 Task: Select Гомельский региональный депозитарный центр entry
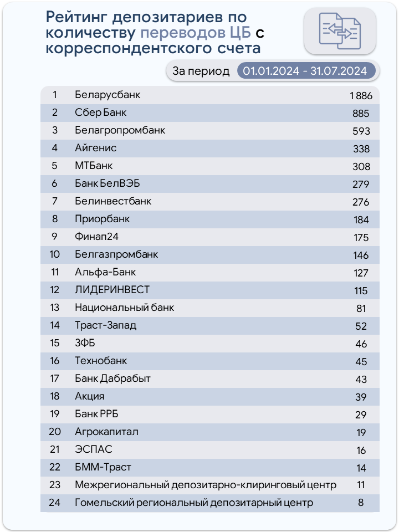194,503
